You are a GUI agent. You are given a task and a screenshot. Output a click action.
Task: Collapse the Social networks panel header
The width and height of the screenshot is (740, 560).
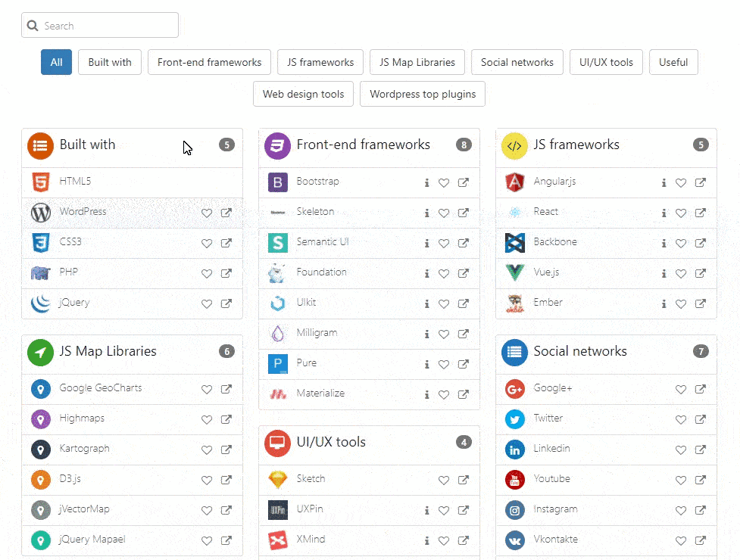coord(606,352)
